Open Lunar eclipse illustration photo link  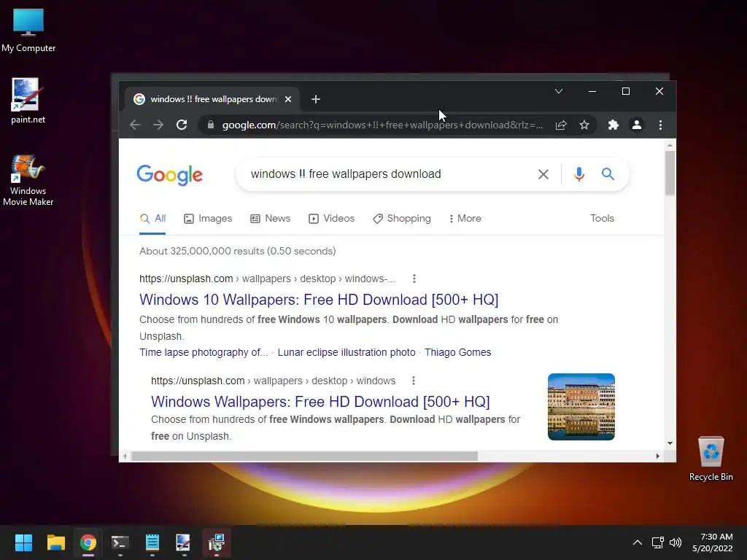[347, 352]
